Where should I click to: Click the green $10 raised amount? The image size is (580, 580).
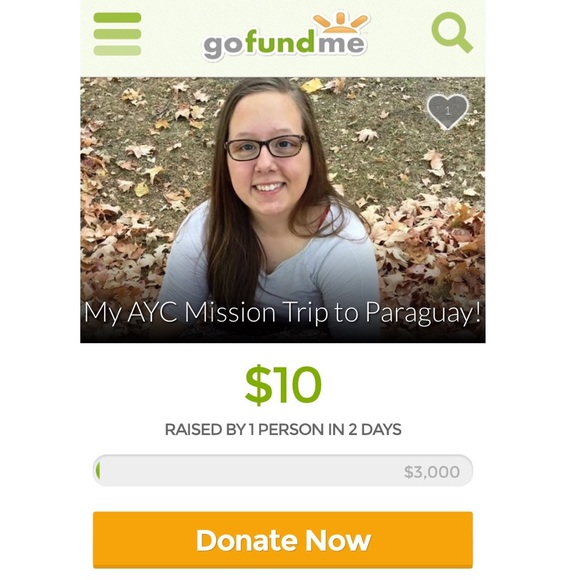(x=283, y=385)
